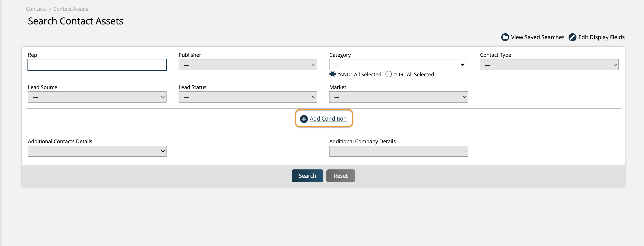The height and width of the screenshot is (246, 644).
Task: Click the Search button icon
Action: pos(308,175)
